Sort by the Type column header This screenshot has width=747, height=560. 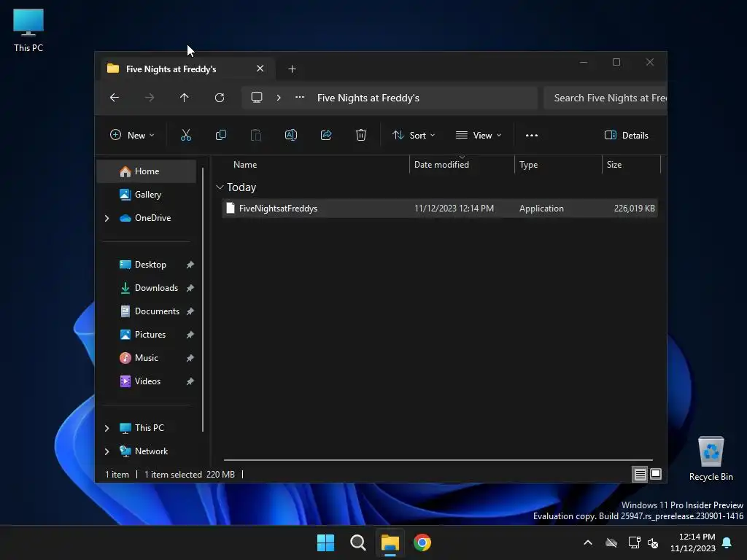pos(558,165)
